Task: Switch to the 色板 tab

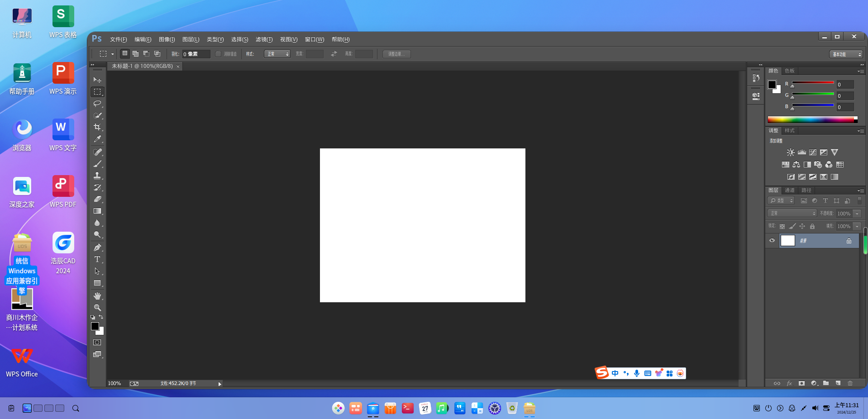Action: coord(790,71)
